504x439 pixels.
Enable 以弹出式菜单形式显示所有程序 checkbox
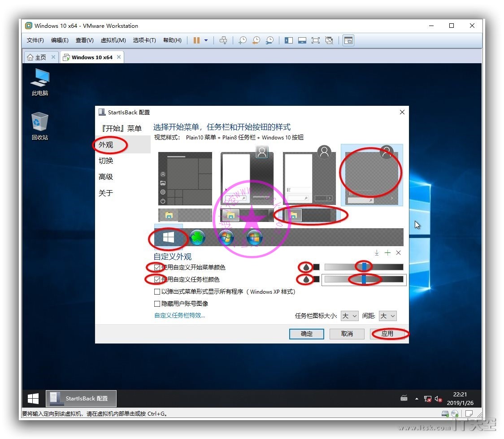coord(157,292)
